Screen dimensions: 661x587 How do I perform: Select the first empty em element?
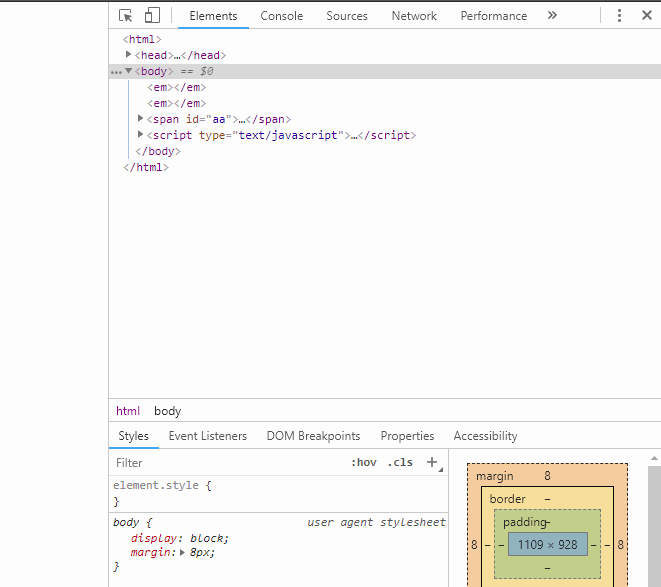coord(177,87)
